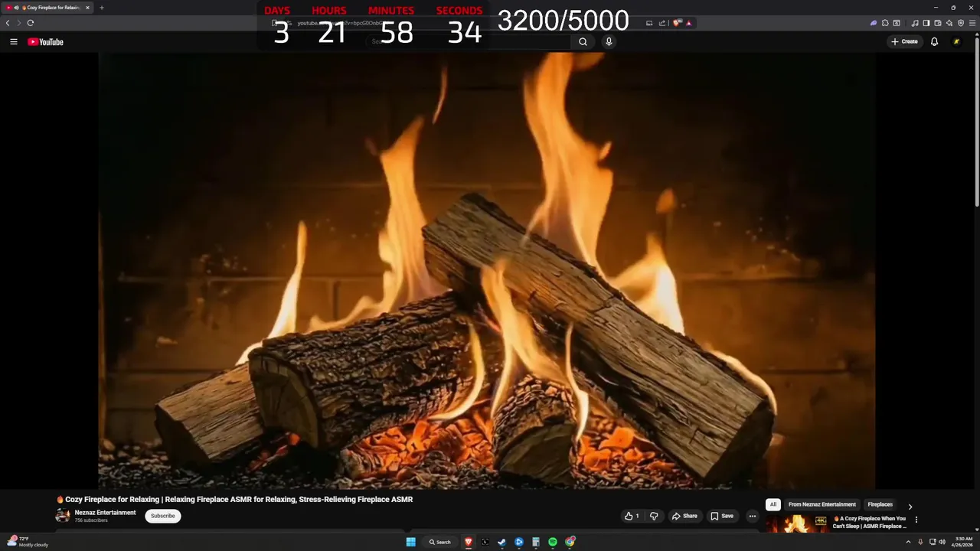
Task: Go to the YouTube home logo
Action: [x=45, y=42]
